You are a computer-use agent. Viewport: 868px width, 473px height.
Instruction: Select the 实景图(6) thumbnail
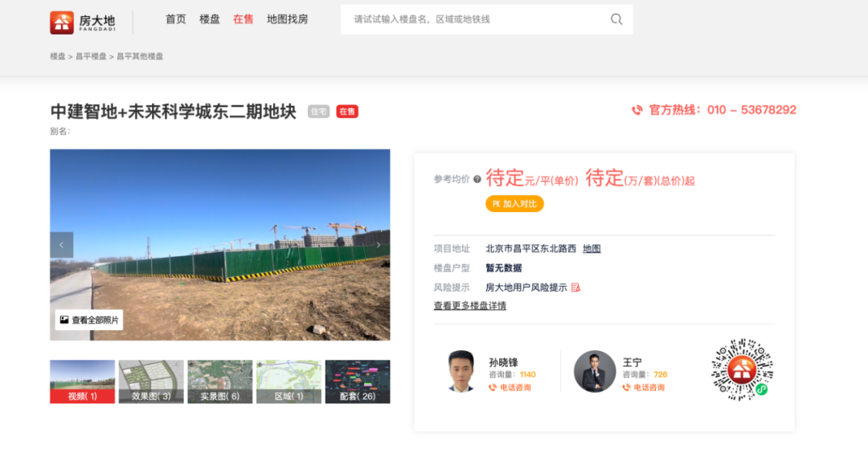coord(219,381)
